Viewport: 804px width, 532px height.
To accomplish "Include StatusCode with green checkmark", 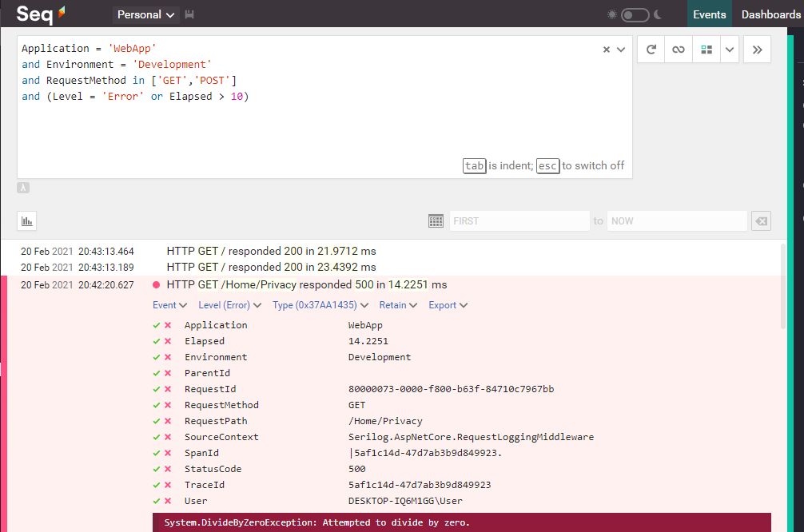I will point(157,469).
